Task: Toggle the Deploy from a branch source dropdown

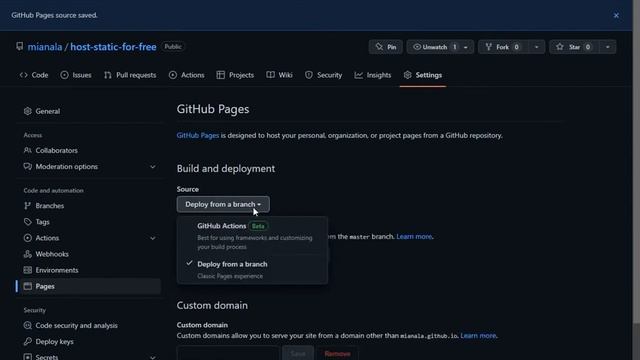Action: 223,204
